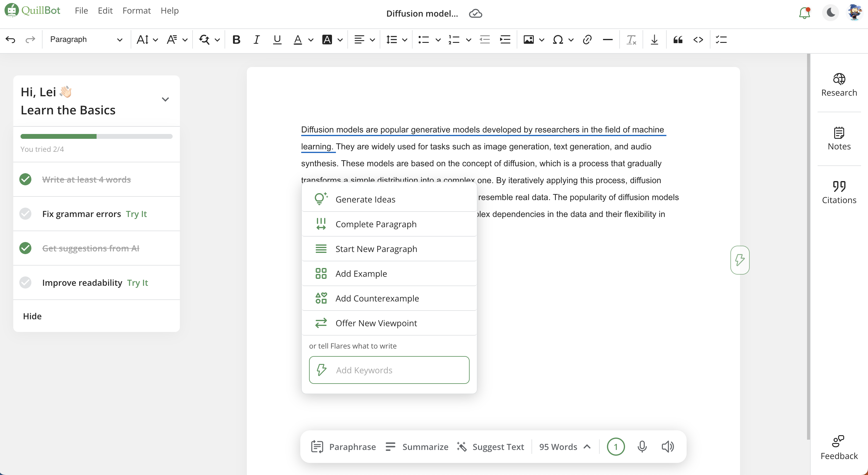Open the Citations side panel
868x475 pixels.
click(839, 192)
